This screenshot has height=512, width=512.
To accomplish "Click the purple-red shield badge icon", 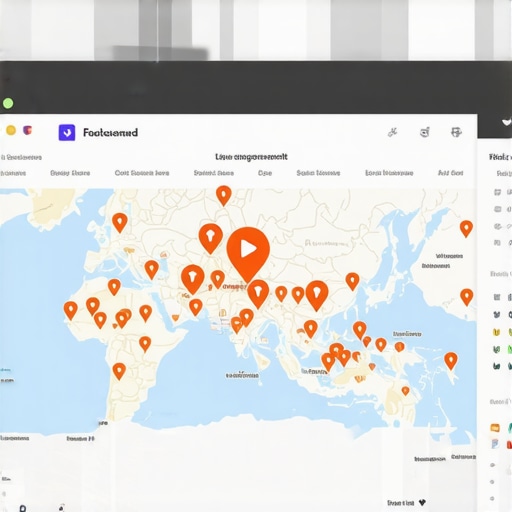I will [x=27, y=130].
